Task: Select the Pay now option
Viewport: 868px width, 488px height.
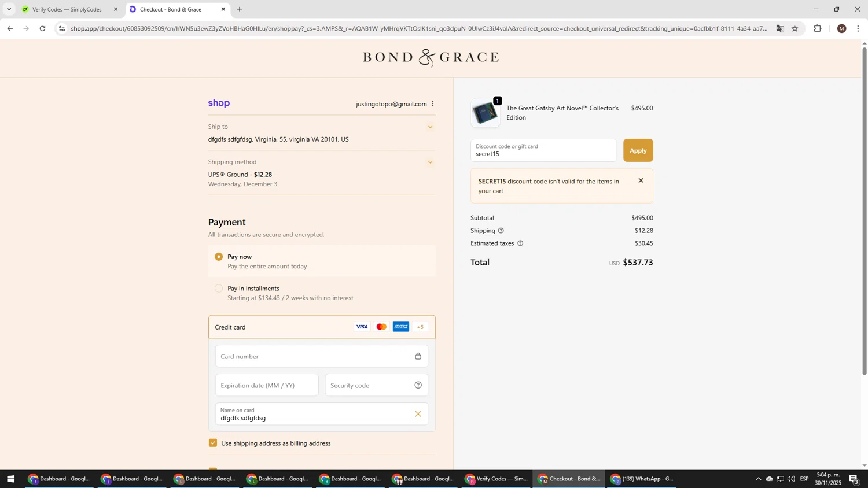Action: tap(219, 257)
